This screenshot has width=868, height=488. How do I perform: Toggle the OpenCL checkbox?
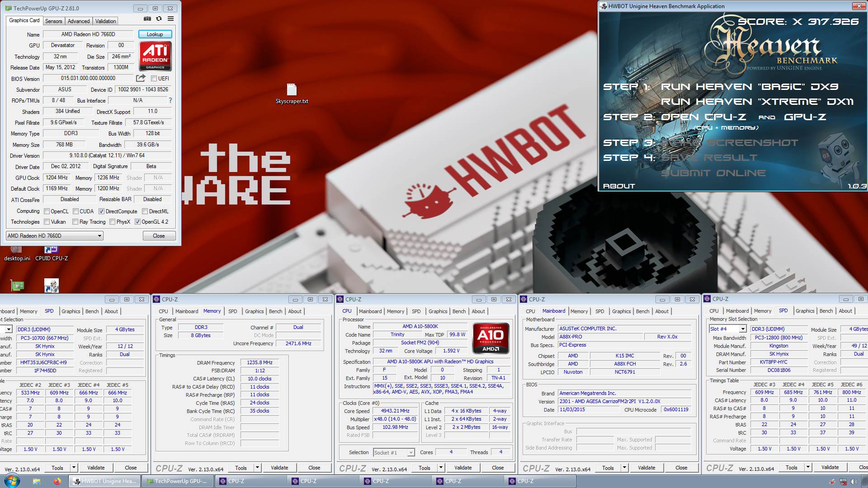(x=47, y=211)
